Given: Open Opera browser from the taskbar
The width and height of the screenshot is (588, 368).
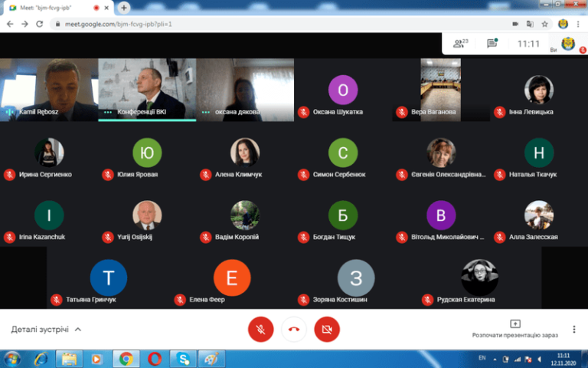Looking at the screenshot, I should point(155,359).
